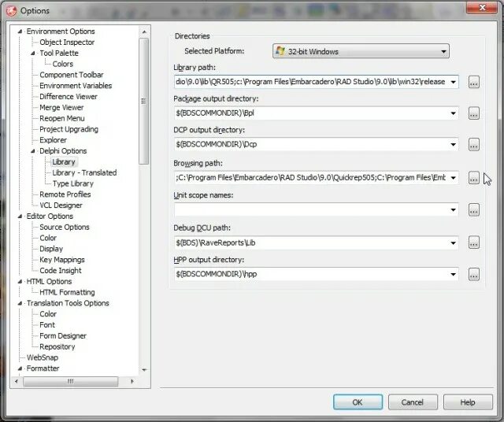Collapse the Formatter tree node
This screenshot has height=422, width=504.
click(20, 368)
